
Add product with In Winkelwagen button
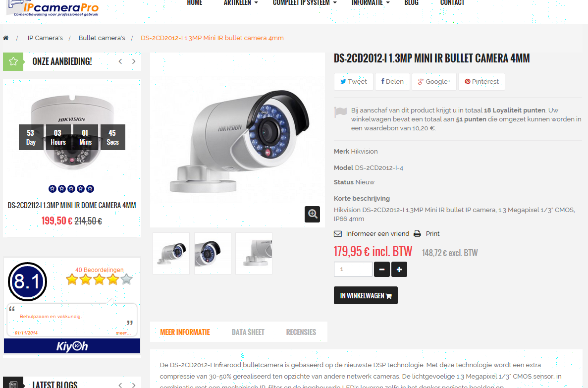pyautogui.click(x=366, y=295)
